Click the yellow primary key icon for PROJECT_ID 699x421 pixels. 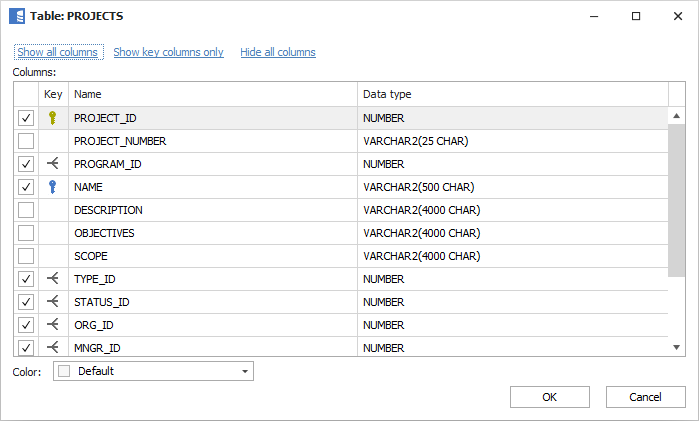point(53,118)
